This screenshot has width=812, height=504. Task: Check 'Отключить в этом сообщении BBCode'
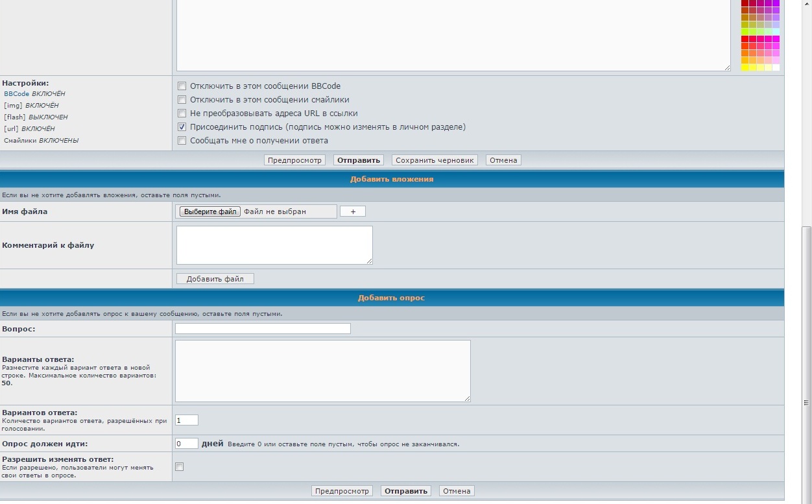[182, 86]
